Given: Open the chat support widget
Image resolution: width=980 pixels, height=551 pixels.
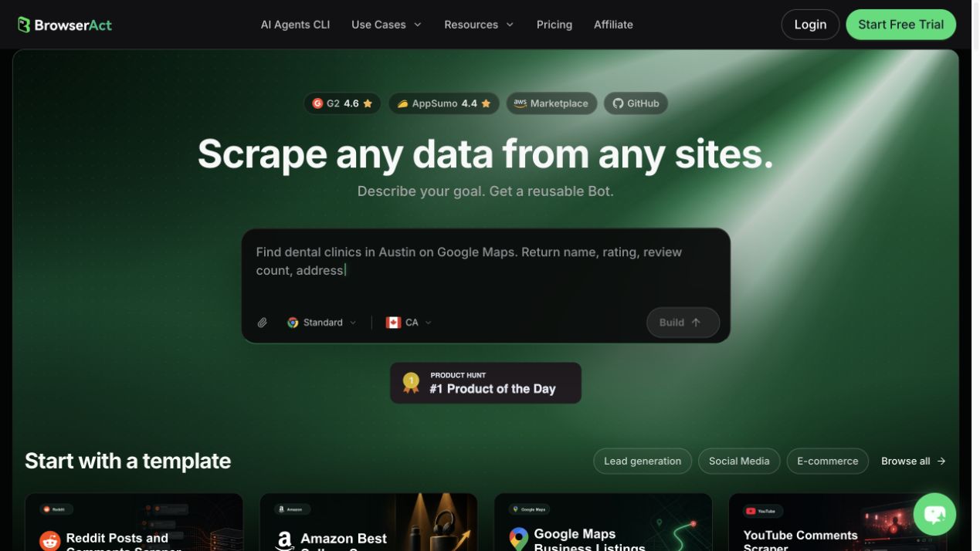Looking at the screenshot, I should (934, 514).
